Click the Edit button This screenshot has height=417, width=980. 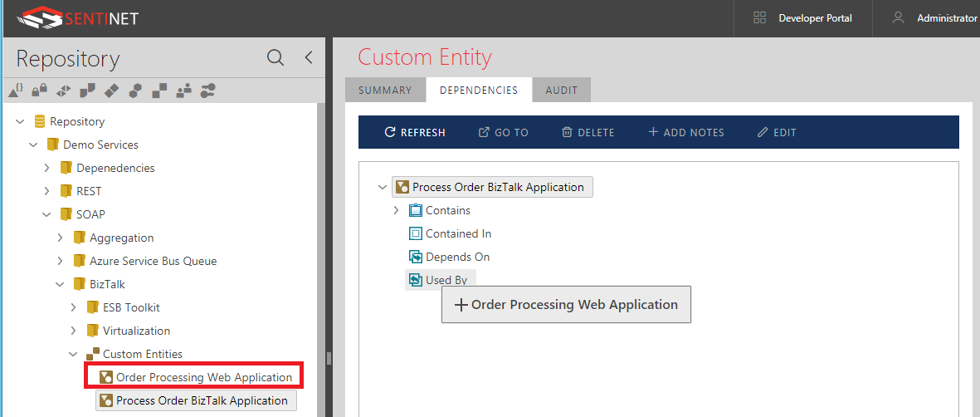point(777,132)
